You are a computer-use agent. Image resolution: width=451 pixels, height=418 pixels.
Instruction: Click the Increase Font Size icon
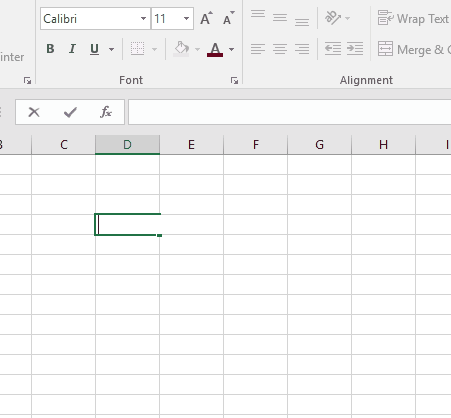tap(206, 18)
